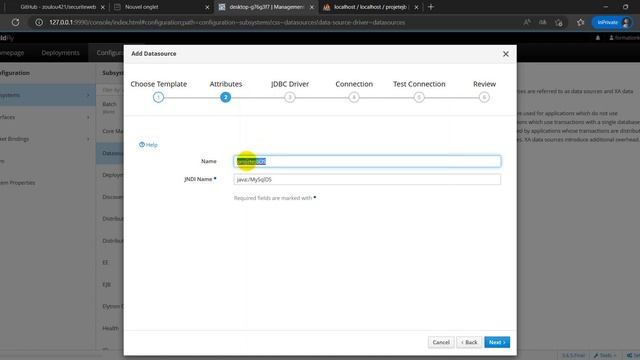
Task: Click the notifications bell icon in console header
Action: (x=598, y=38)
